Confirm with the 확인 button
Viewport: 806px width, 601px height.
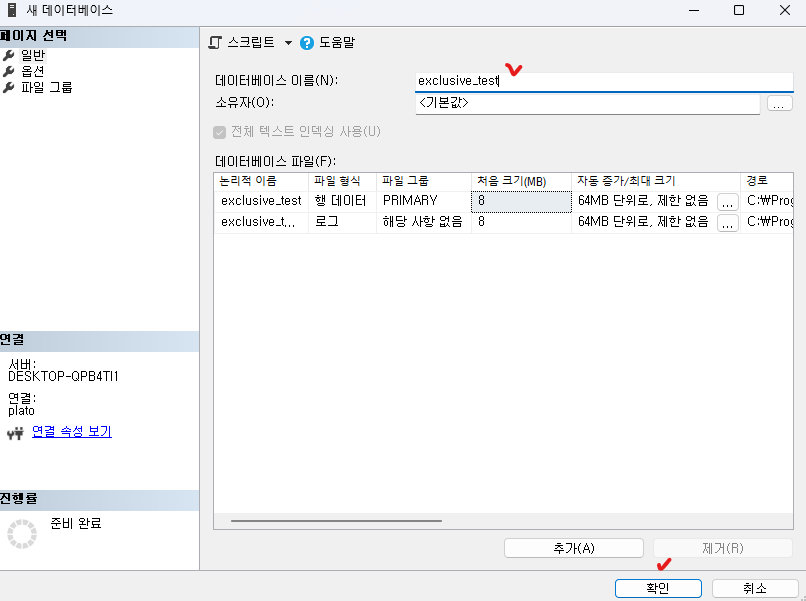click(x=658, y=588)
